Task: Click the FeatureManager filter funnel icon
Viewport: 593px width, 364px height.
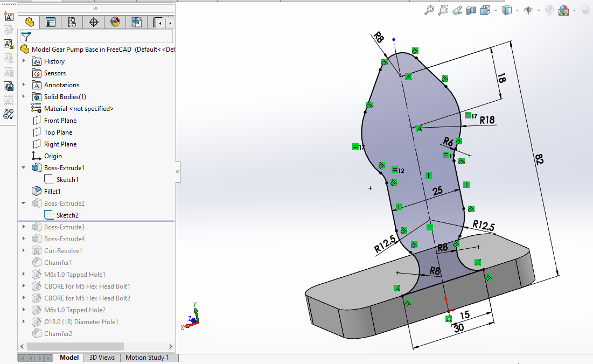Action: pos(25,36)
